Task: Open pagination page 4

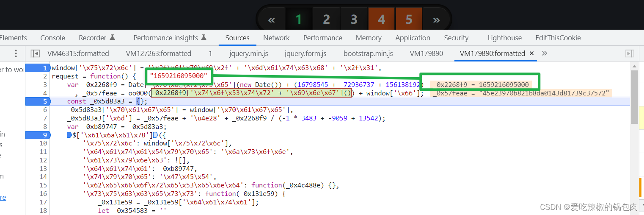Action: (x=381, y=20)
